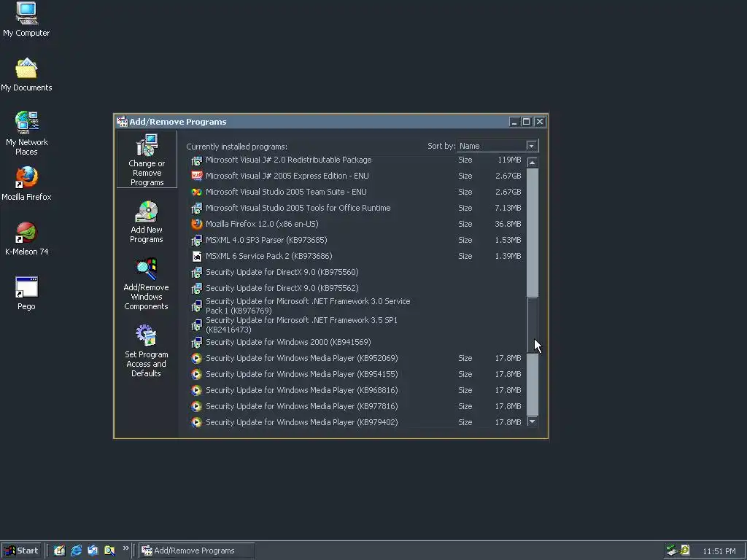
Task: Click the Visual J# 2.0 Redistributable icon
Action: 196,160
